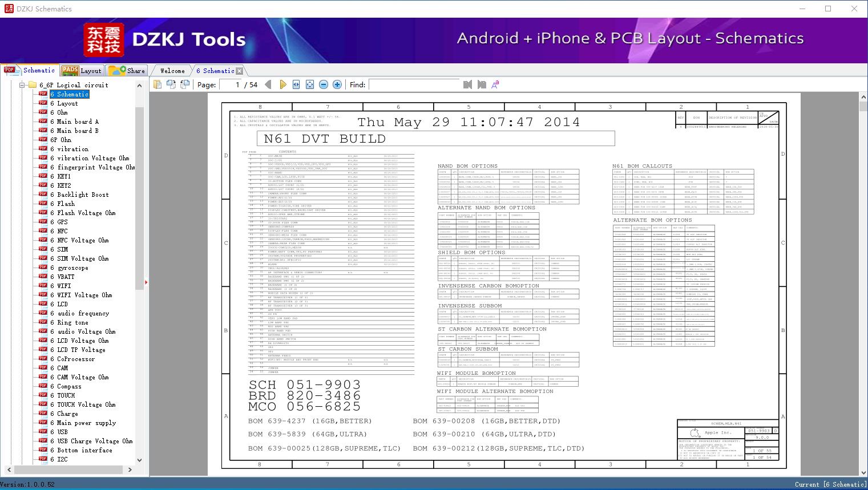Open the 6 VBATT item

point(62,277)
